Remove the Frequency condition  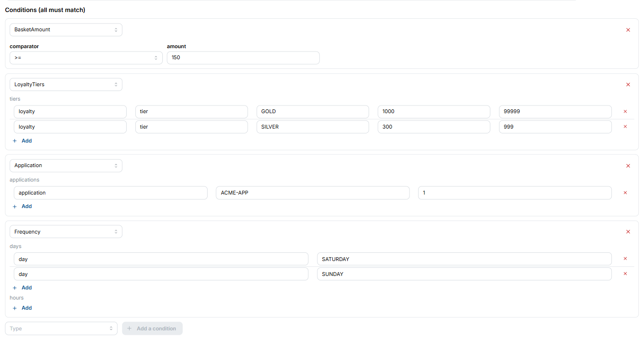pos(628,232)
